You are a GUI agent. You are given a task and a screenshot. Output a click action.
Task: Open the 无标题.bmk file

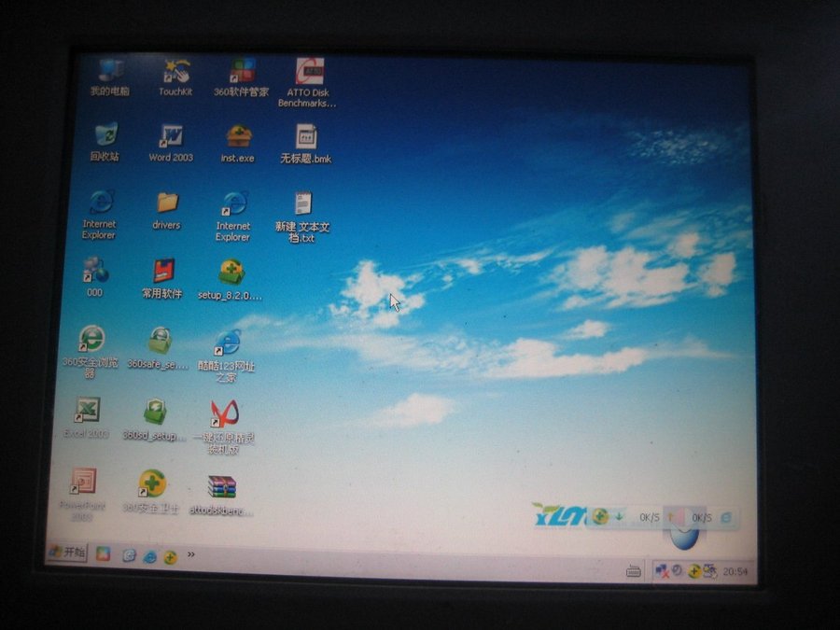pos(306,138)
